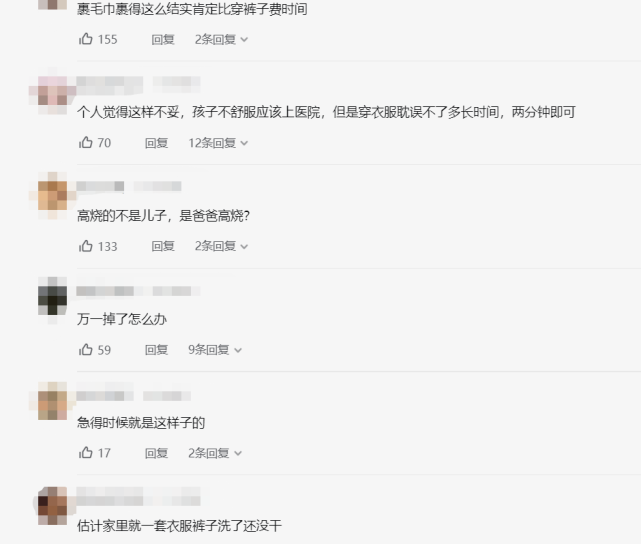The height and width of the screenshot is (544, 641).
Task: Reply to the 万一掉了怎么办 comment
Action: (157, 349)
